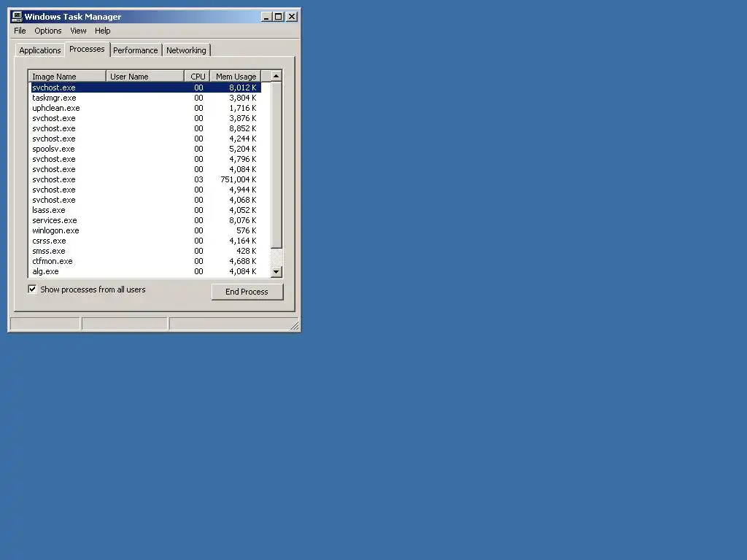The height and width of the screenshot is (560, 747).
Task: Select svchost.exe using 751,004 K
Action: point(145,179)
